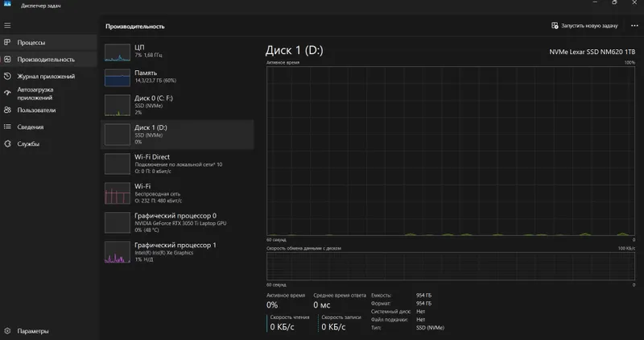Minimize the Task Manager window
The height and width of the screenshot is (340, 644).
(x=595, y=2)
